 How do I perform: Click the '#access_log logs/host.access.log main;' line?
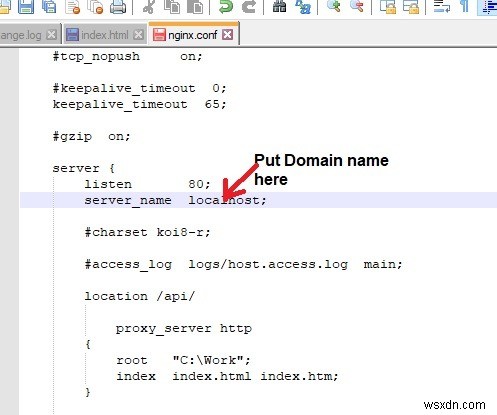point(243,264)
